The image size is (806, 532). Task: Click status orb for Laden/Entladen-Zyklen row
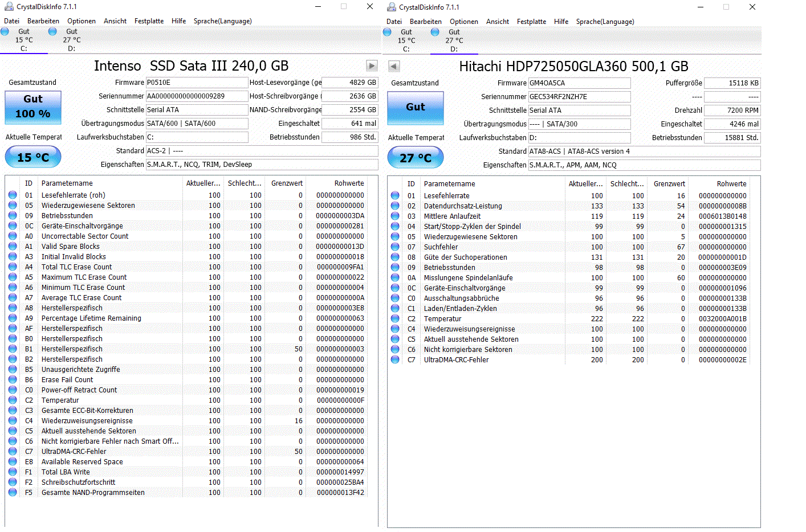[395, 309]
